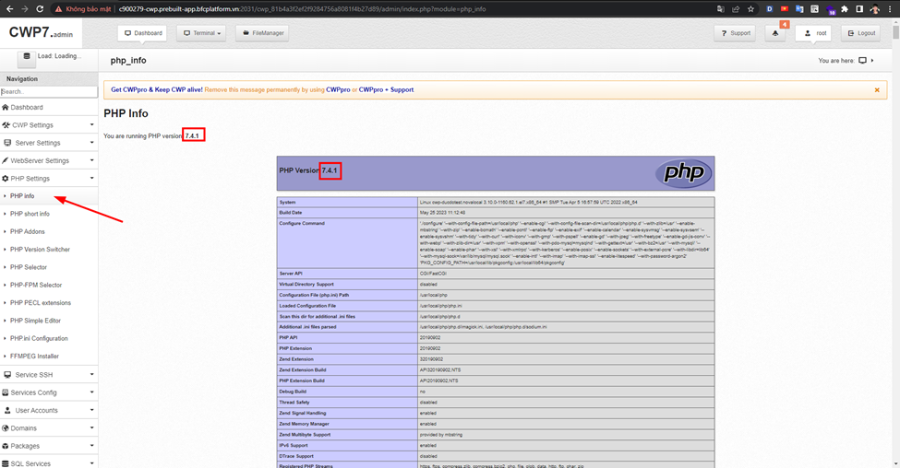Select PHP info in the sidebar
900x468 pixels.
click(x=22, y=196)
